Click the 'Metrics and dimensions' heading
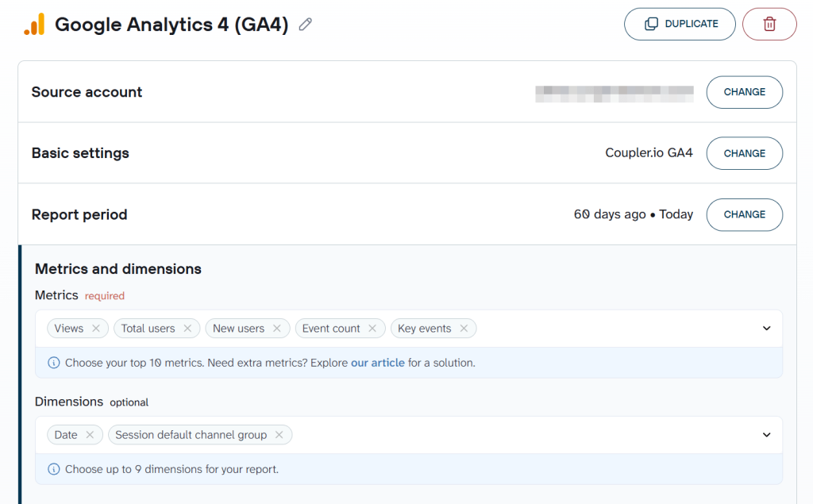This screenshot has height=504, width=813. pos(118,269)
